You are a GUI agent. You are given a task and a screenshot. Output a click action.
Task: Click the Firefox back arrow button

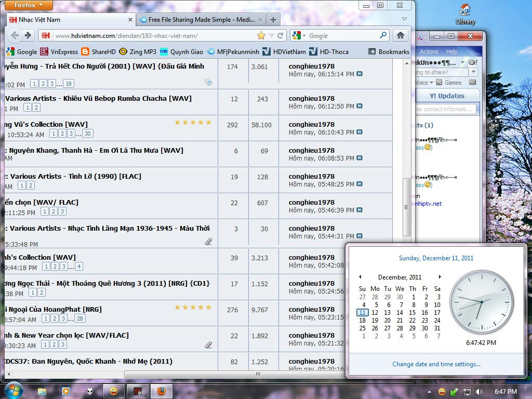15,35
